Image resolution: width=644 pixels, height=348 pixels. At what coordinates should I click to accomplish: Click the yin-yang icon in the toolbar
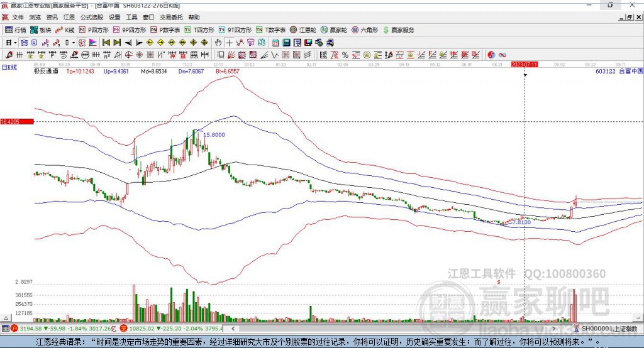click(491, 55)
